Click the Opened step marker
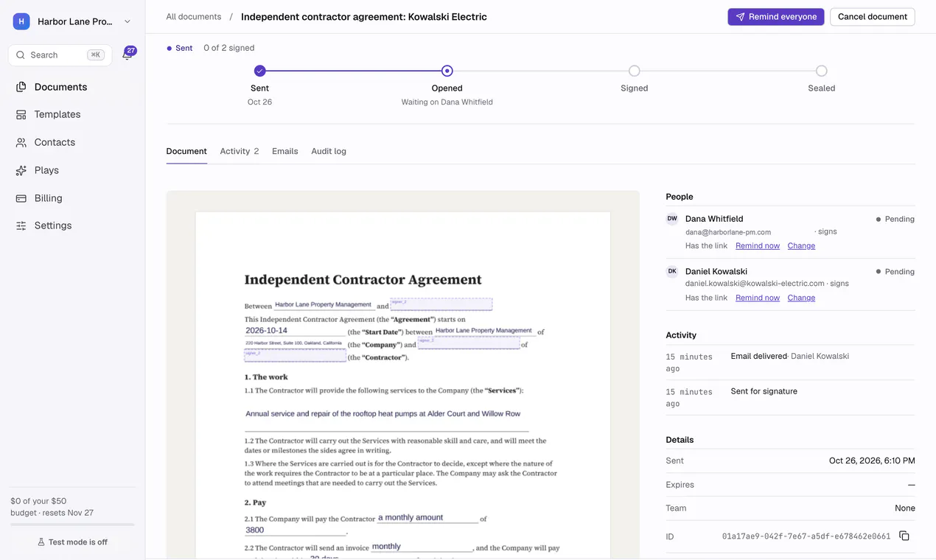 tap(447, 71)
